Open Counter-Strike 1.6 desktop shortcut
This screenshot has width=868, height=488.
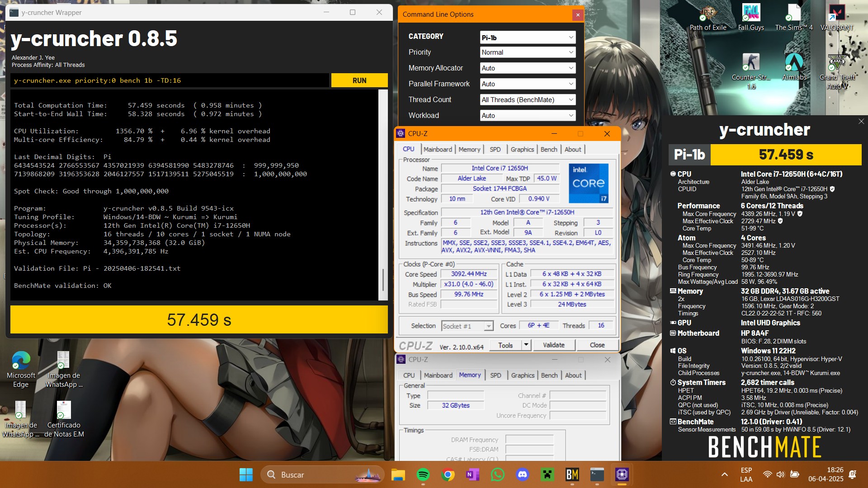pos(751,71)
